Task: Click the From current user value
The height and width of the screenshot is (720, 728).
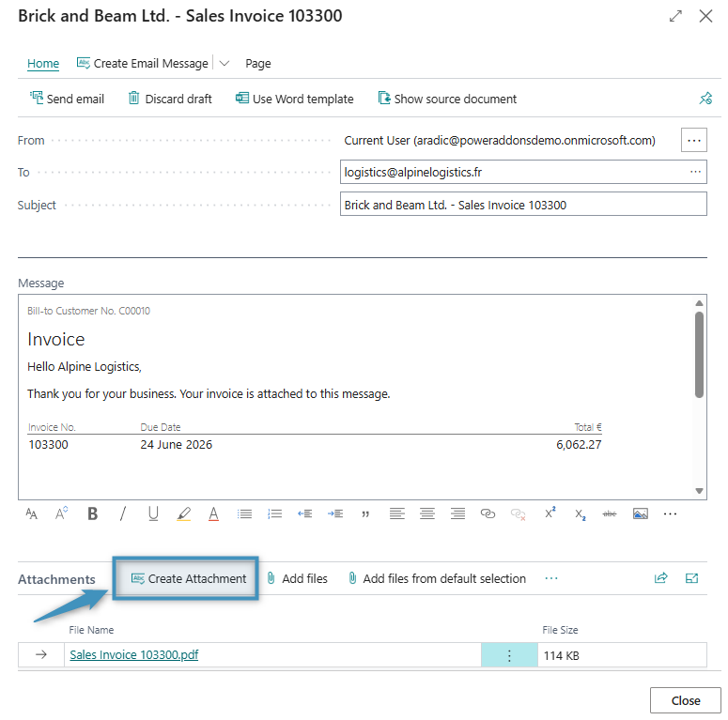Action: [x=500, y=140]
